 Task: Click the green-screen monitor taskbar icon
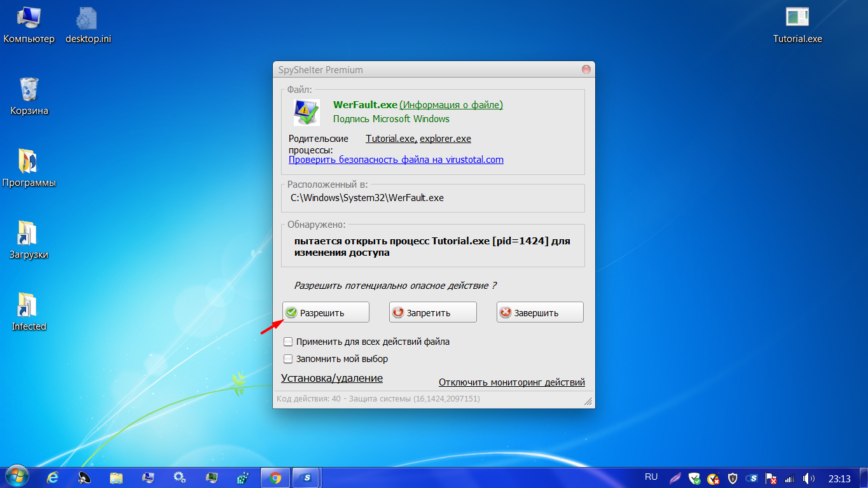[x=212, y=477]
